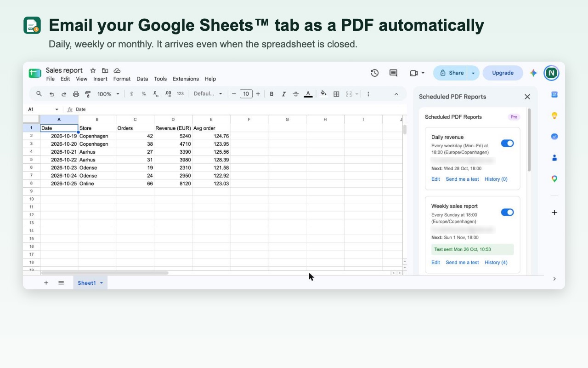Screen dimensions: 588x368
Task: Open the Extensions menu
Action: [x=186, y=79]
